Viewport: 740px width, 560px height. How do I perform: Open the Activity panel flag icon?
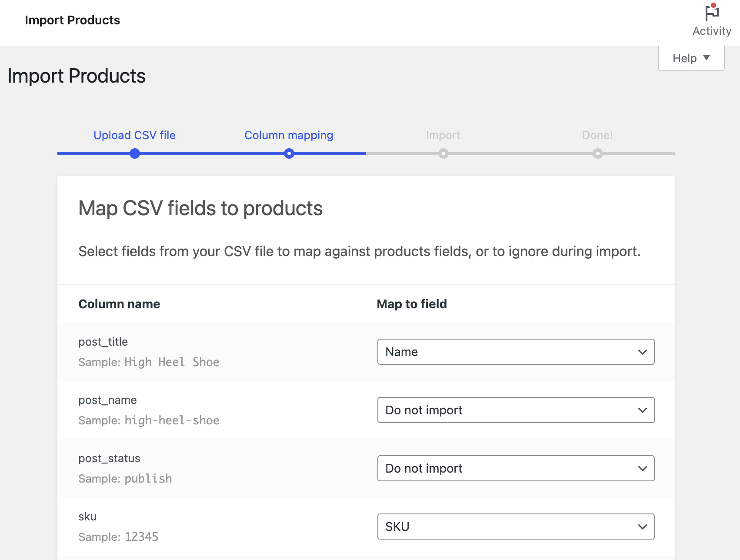pyautogui.click(x=712, y=13)
